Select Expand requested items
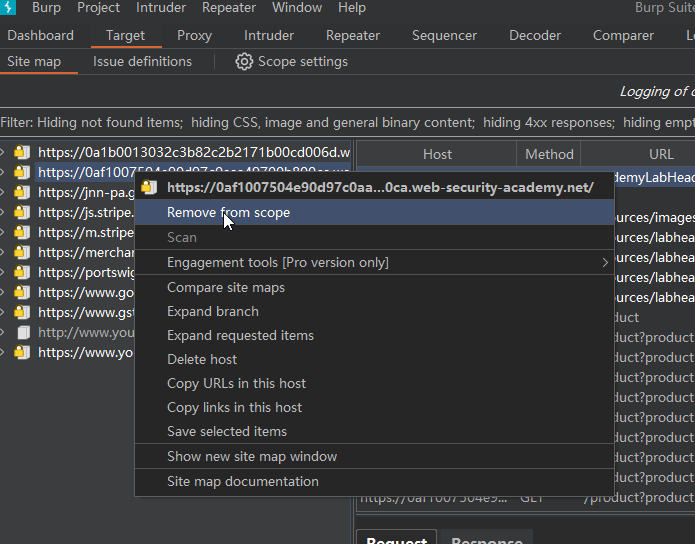The width and height of the screenshot is (695, 544). point(374,335)
